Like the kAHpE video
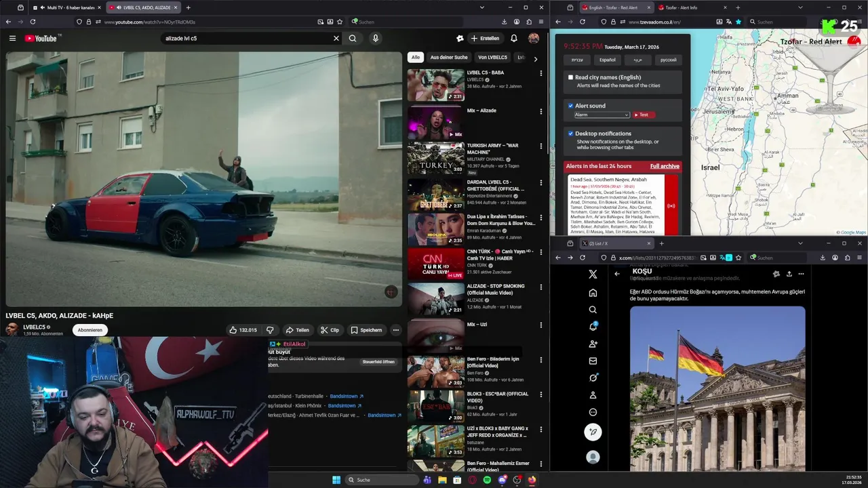The image size is (868, 488). 243,330
